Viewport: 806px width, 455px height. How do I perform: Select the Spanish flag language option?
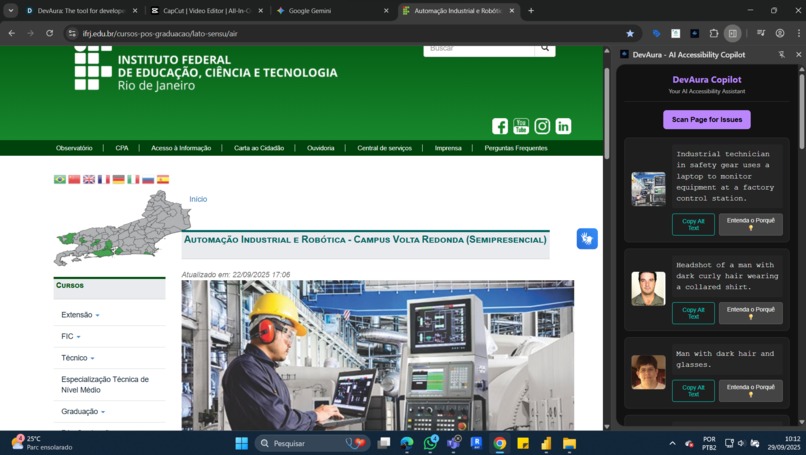click(x=163, y=179)
